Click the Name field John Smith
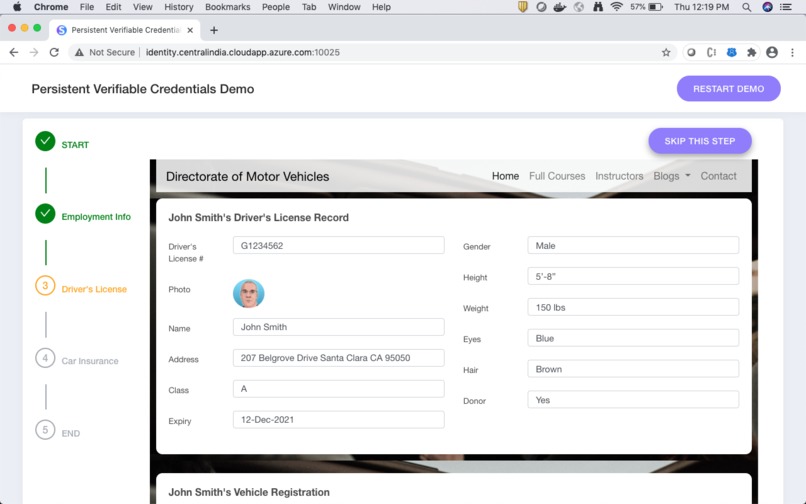806x504 pixels. pos(339,327)
